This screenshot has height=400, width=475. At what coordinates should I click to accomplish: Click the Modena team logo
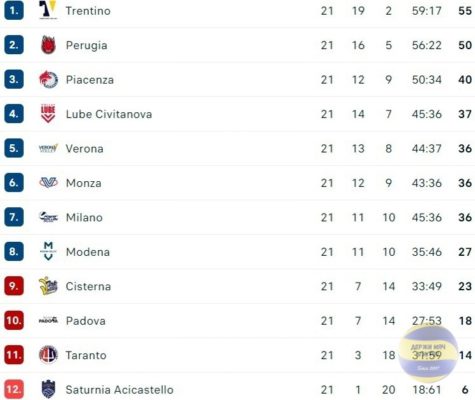coord(48,251)
